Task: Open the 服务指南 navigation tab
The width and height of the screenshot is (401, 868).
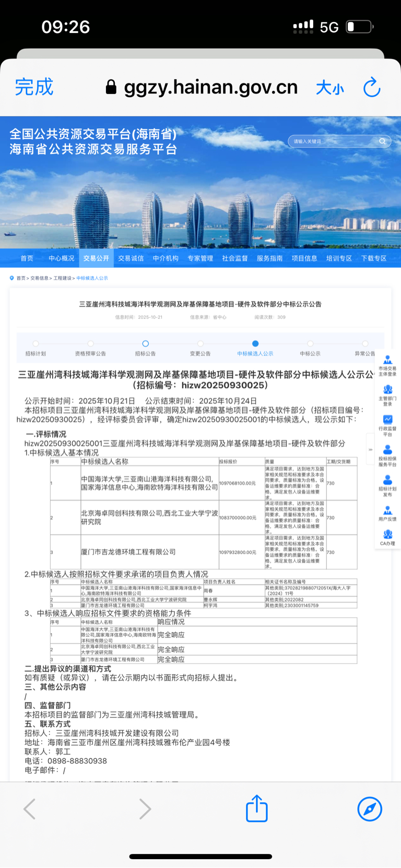Action: tap(269, 258)
